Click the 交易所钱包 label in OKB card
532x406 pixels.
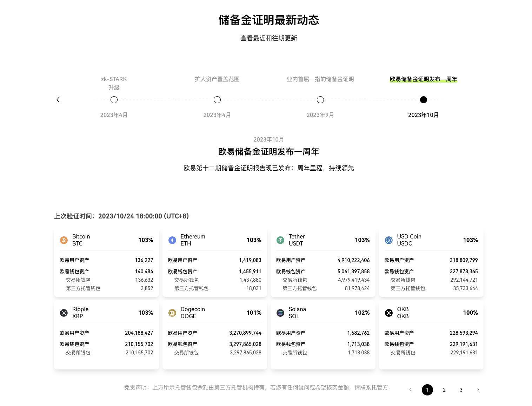point(403,353)
